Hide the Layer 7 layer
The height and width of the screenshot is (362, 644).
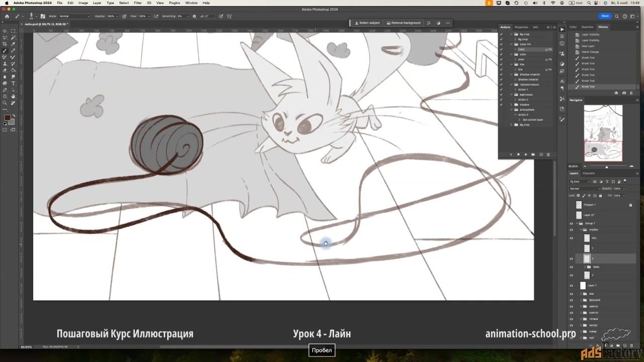pyautogui.click(x=571, y=285)
